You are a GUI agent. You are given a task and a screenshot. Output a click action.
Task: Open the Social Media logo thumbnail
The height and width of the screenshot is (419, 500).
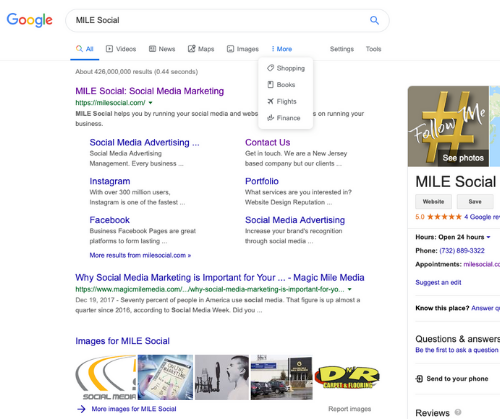pyautogui.click(x=106, y=377)
